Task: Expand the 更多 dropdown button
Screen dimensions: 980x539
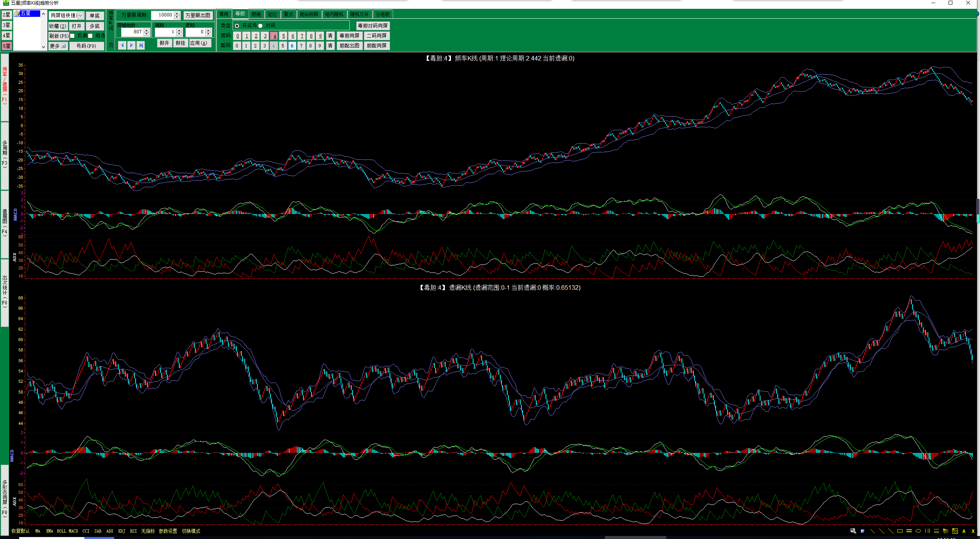Action: tap(64, 46)
